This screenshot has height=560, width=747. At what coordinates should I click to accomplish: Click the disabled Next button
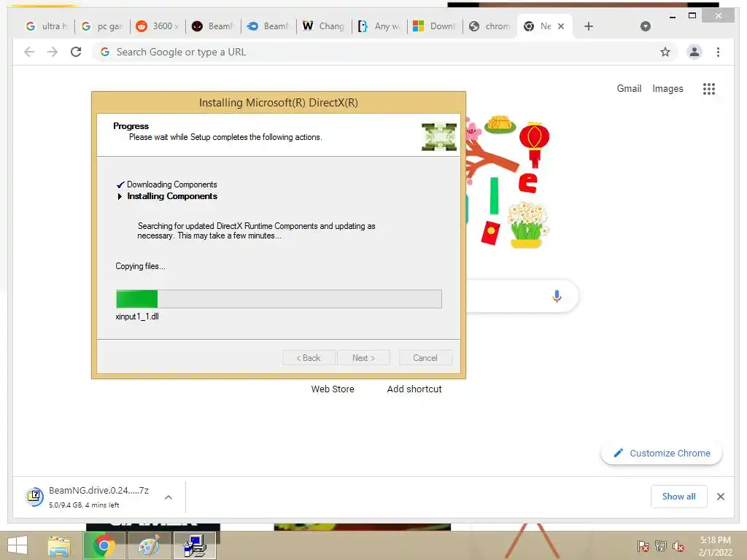point(363,357)
